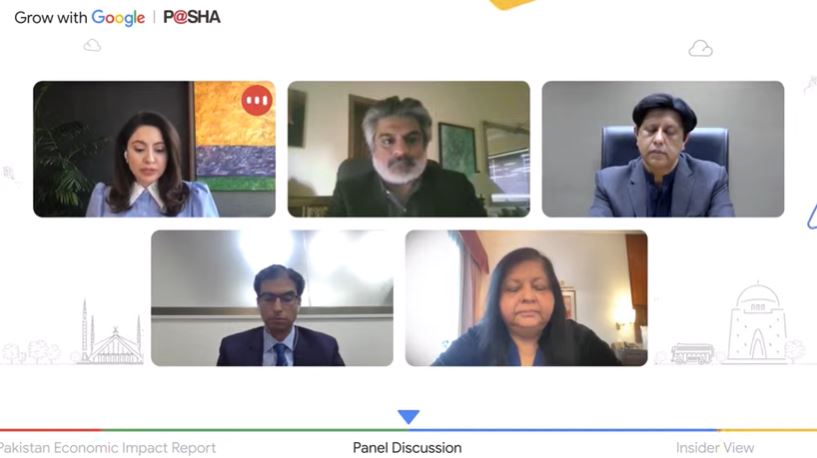Image resolution: width=817 pixels, height=458 pixels.
Task: Click the P@SHA logo
Action: pos(192,17)
